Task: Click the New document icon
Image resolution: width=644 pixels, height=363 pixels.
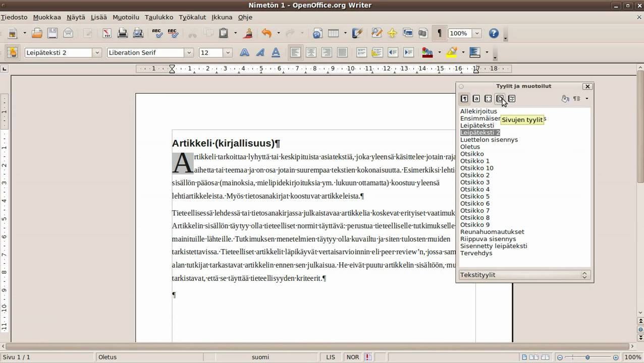Action: click(12, 33)
